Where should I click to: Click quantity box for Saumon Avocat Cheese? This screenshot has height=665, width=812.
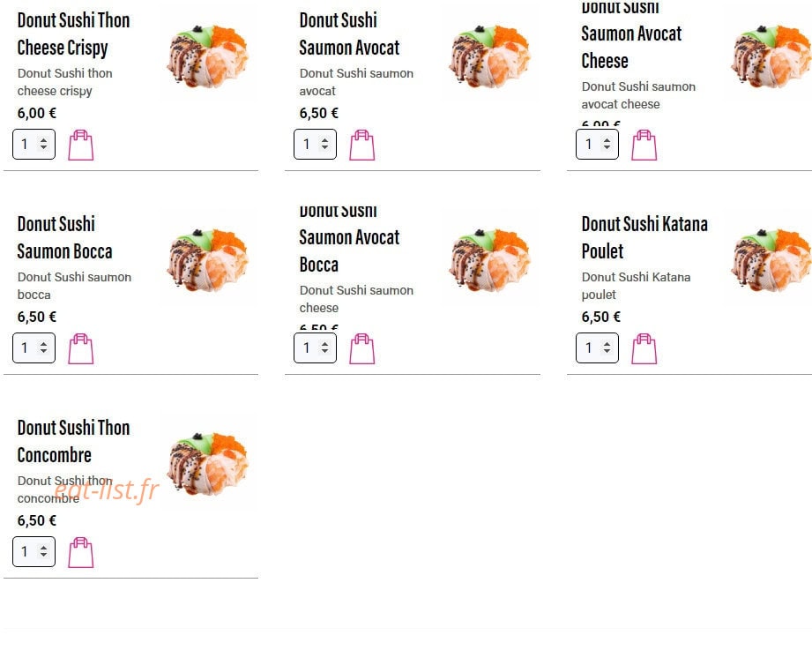(x=597, y=144)
